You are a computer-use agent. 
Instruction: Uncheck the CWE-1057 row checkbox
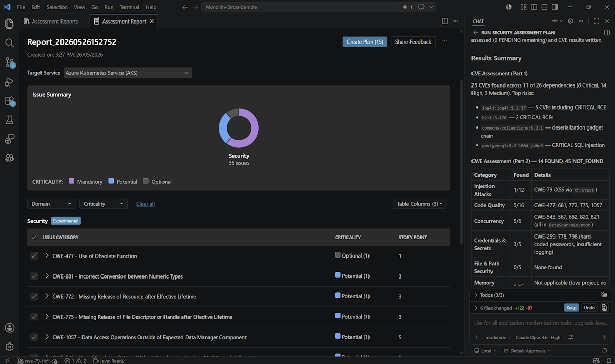pyautogui.click(x=34, y=337)
